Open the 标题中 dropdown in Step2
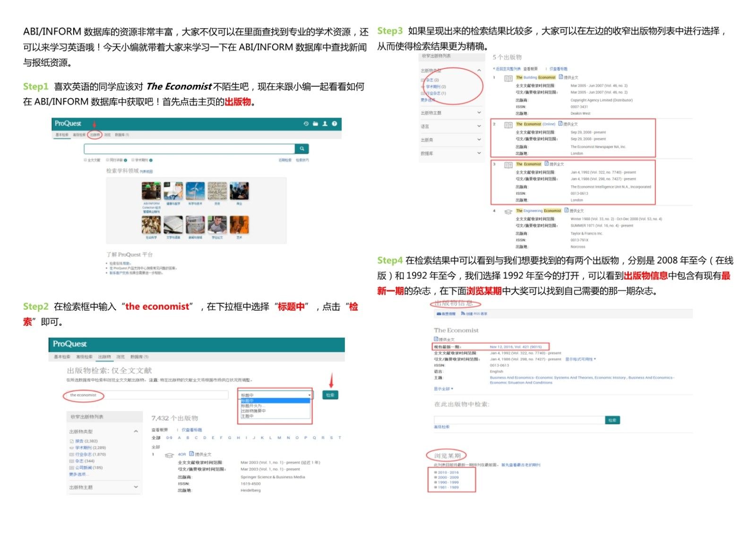 pos(275,395)
